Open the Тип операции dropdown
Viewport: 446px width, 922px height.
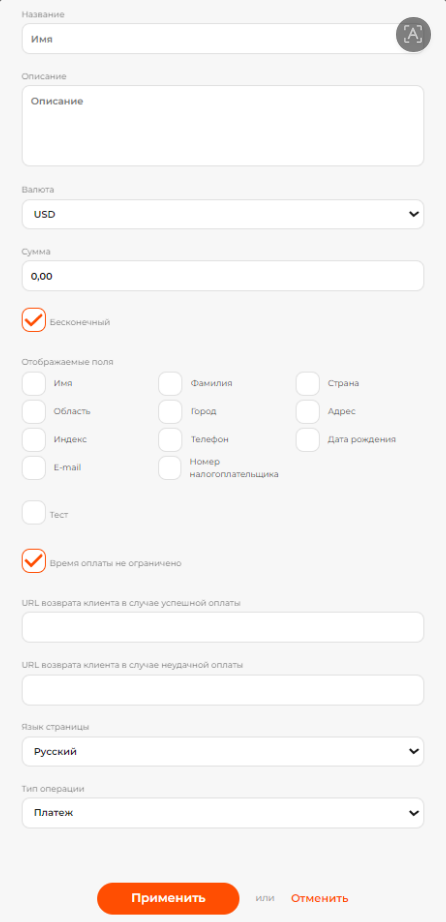point(223,813)
